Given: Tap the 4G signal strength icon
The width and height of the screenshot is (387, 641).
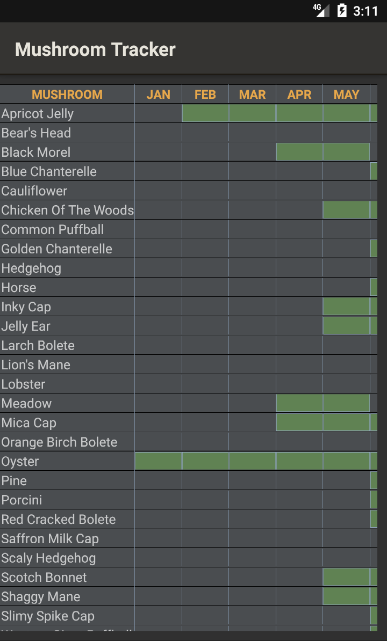Looking at the screenshot, I should click(x=321, y=10).
